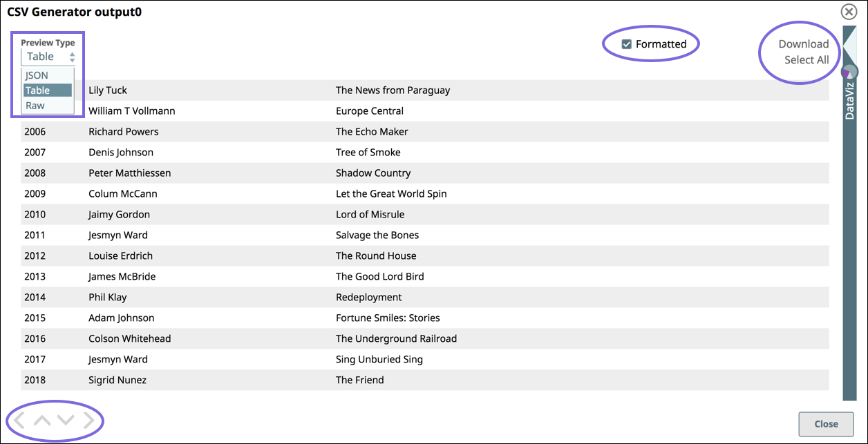
Task: Click the Select All link
Action: coord(806,60)
